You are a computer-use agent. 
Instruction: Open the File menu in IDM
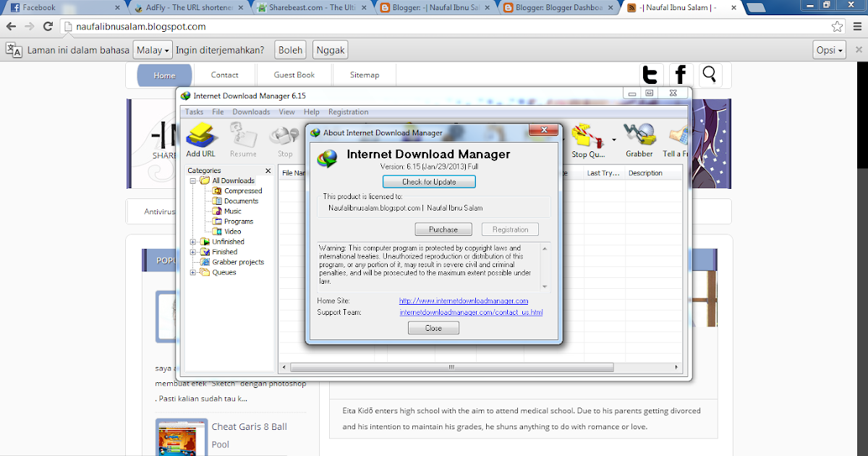tap(218, 111)
